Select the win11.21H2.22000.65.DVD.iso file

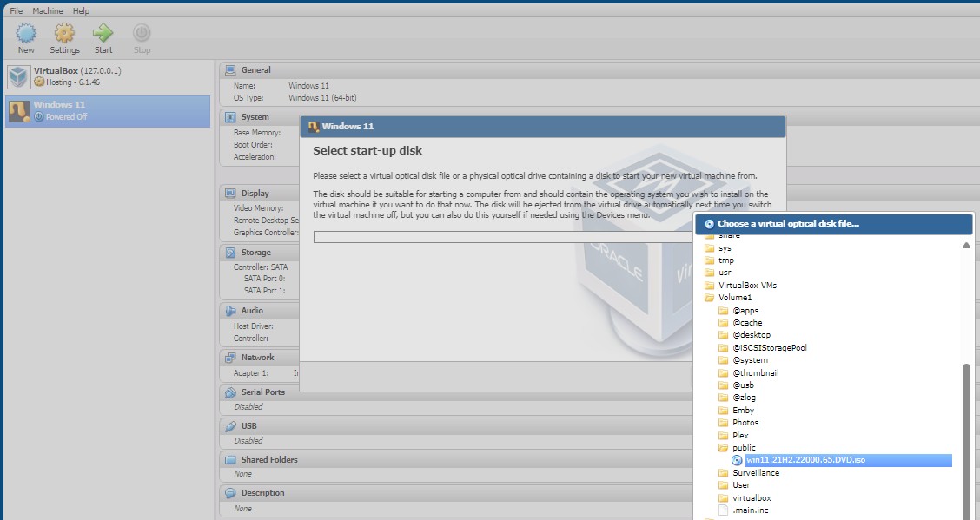pos(848,460)
